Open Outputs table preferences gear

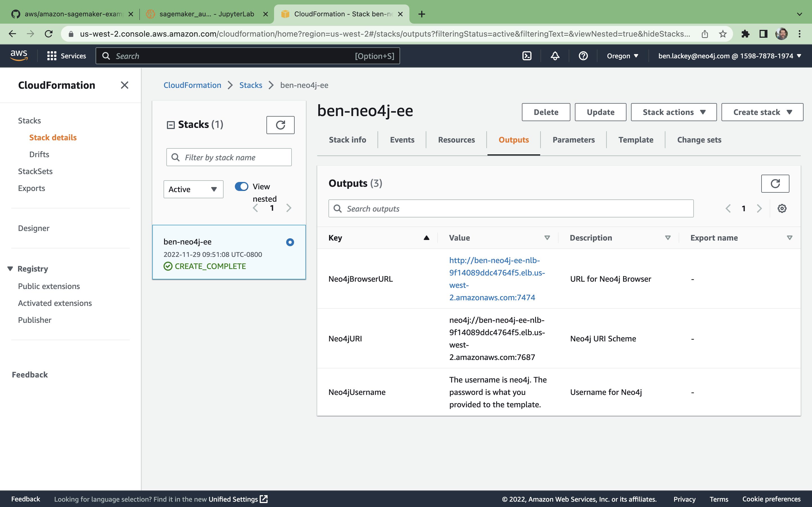[782, 208]
